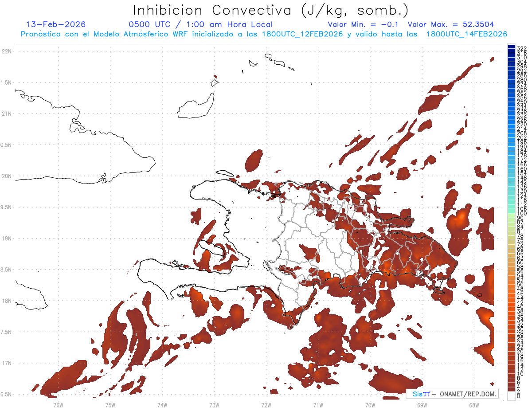Click the '22N' latitude label

pos(7,51)
